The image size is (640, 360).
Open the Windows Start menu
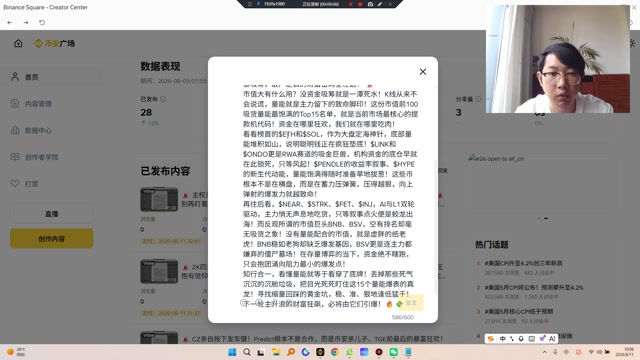tap(232, 352)
